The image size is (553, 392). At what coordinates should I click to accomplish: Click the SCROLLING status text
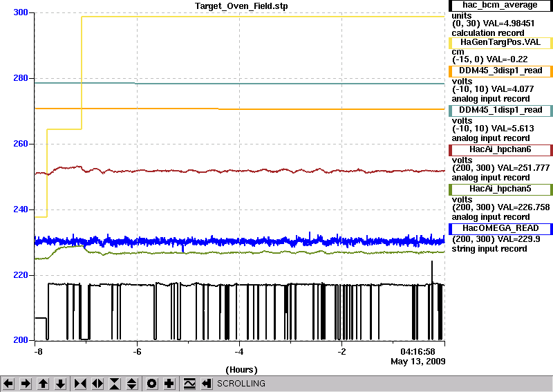pyautogui.click(x=241, y=384)
